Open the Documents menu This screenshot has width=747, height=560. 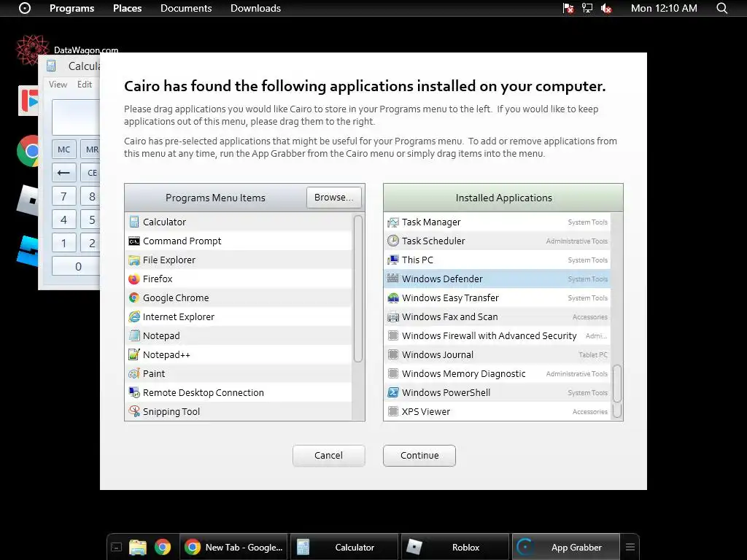tap(186, 8)
